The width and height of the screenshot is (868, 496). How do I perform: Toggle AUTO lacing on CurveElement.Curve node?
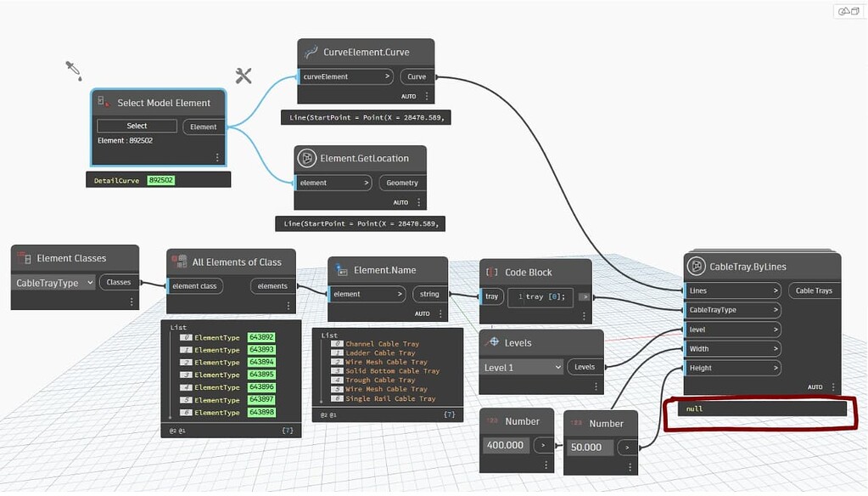click(x=407, y=96)
